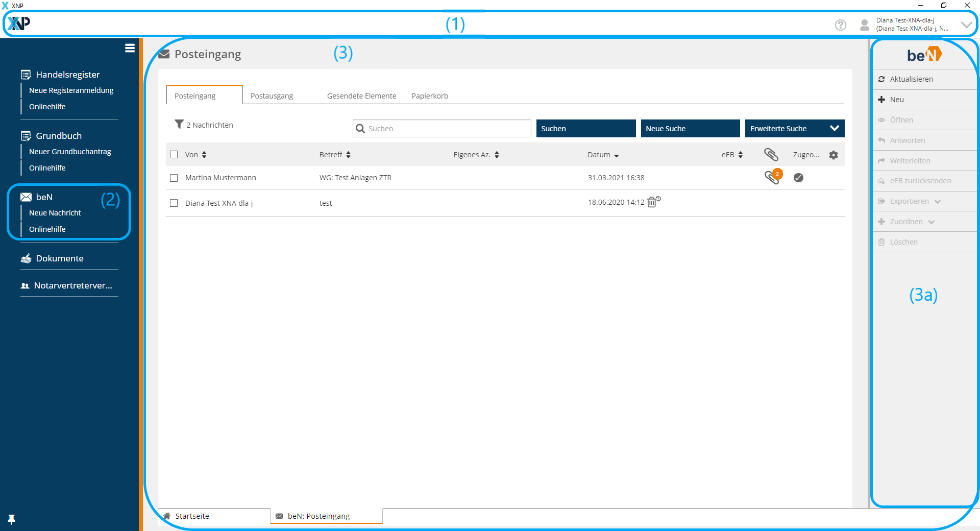Select Neuer Grundbuchantrag
Screen dimensions: 980x531
point(70,152)
